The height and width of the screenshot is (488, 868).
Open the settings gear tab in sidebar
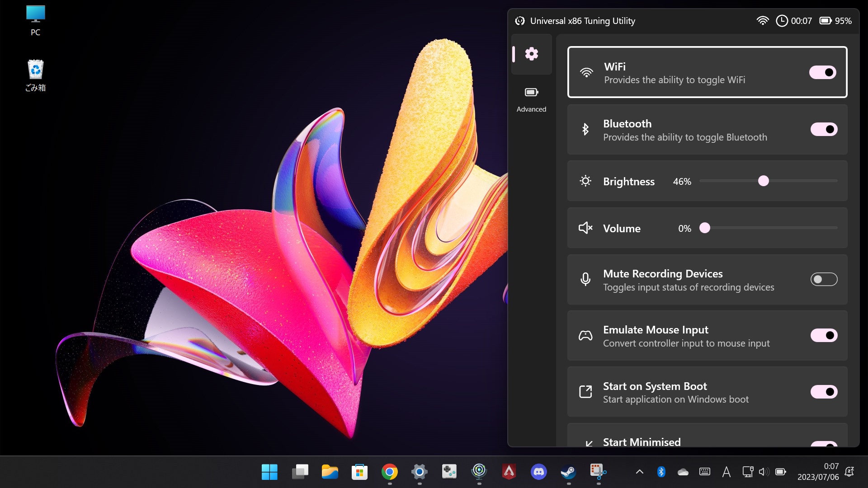531,54
